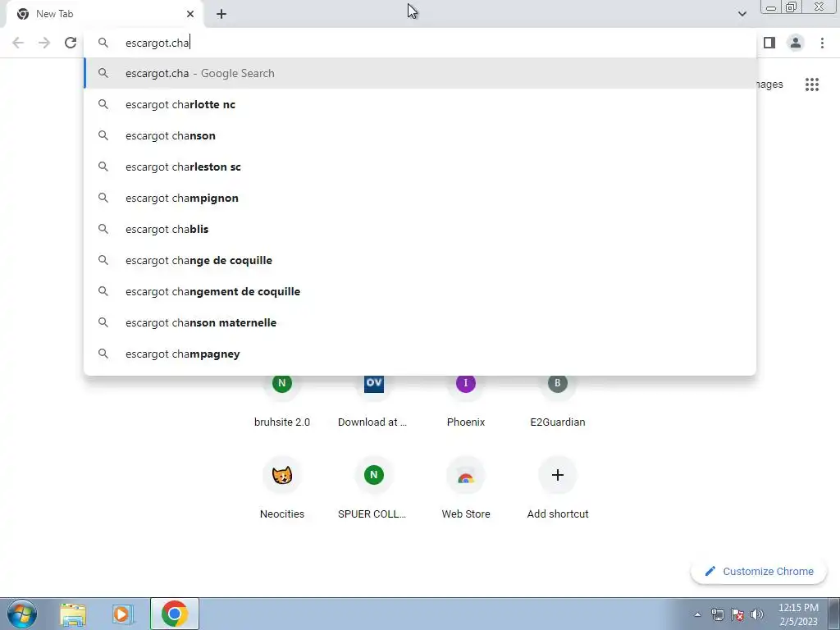Click the Show desktop strip
This screenshot has width=840, height=630.
(x=834, y=614)
